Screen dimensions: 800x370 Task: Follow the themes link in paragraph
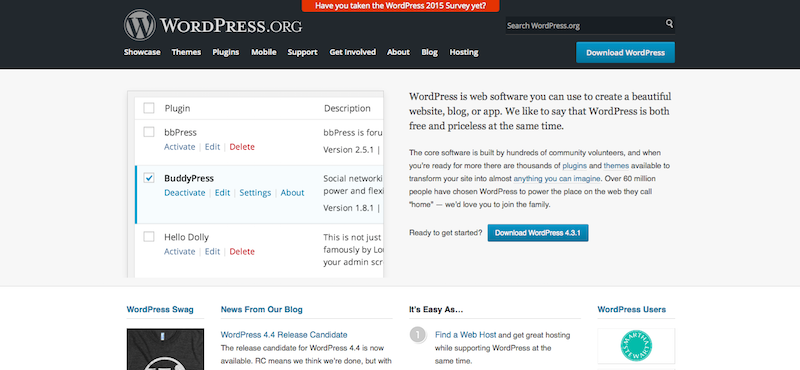(x=616, y=166)
